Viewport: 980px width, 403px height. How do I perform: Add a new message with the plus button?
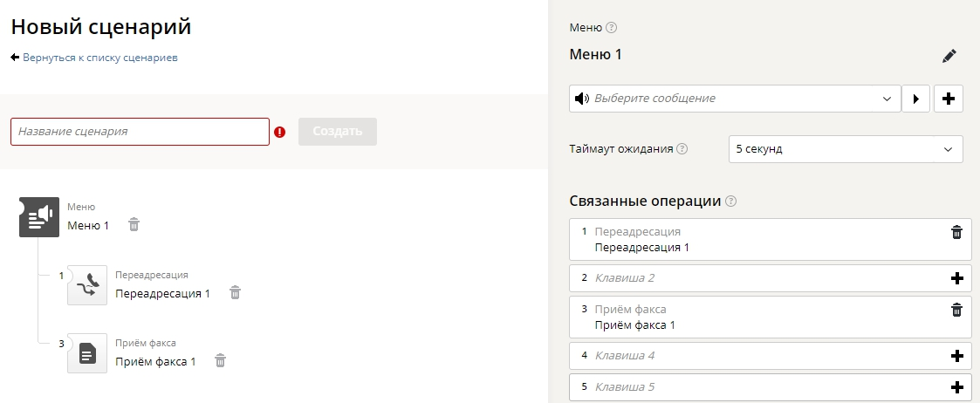(948, 99)
